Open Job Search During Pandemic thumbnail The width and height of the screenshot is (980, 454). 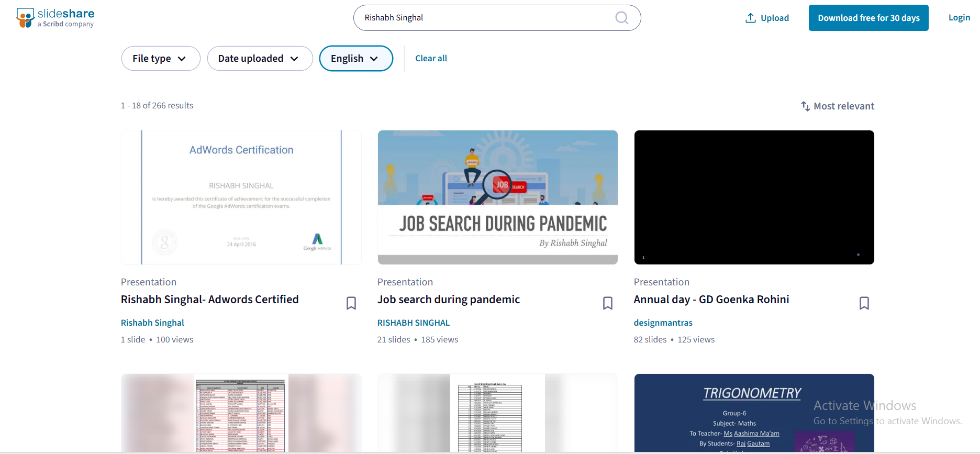pos(497,197)
